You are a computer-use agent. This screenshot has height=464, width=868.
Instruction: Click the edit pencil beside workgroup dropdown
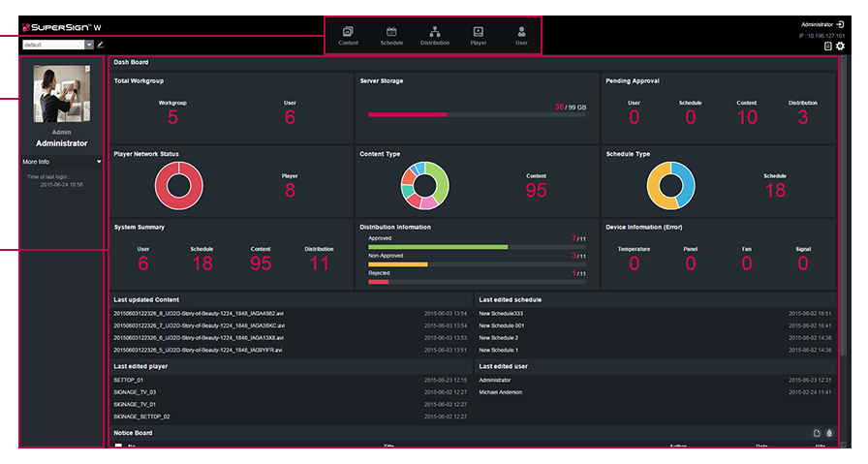(x=101, y=45)
